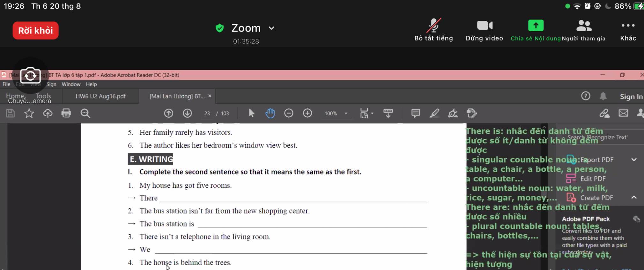Tap the green Chia sẻ Nội dung share button

pyautogui.click(x=536, y=30)
